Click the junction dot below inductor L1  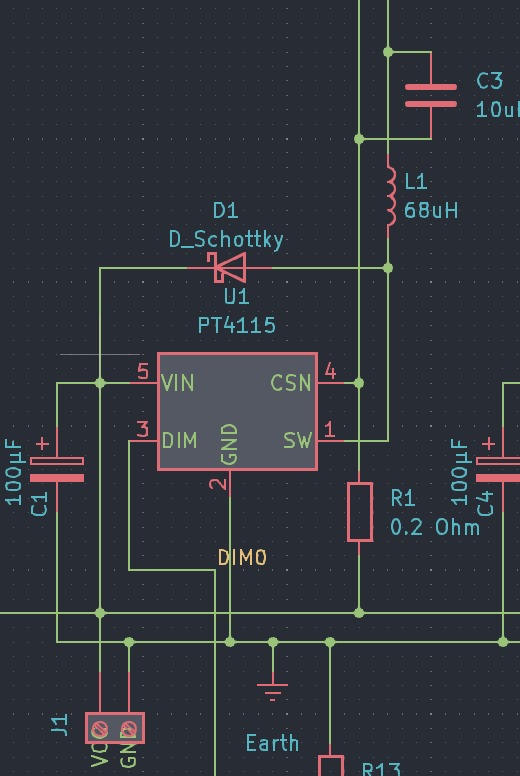[x=388, y=268]
